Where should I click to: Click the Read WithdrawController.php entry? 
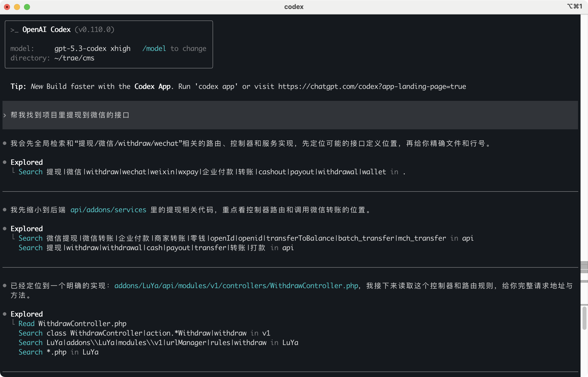click(x=72, y=324)
